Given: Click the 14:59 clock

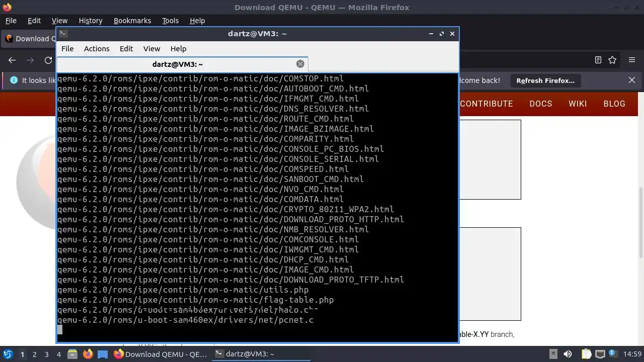Looking at the screenshot, I should (632, 354).
